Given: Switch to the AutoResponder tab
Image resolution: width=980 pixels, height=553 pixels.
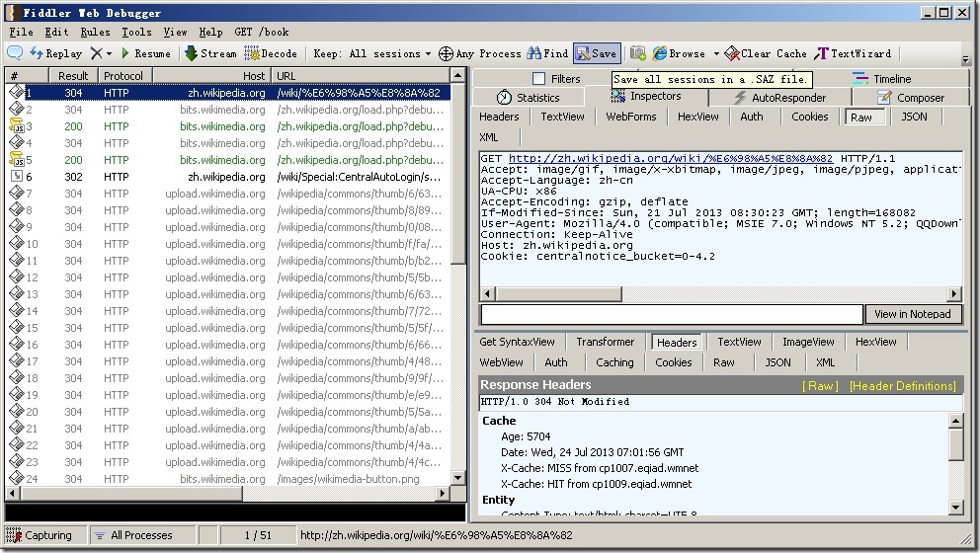Looking at the screenshot, I should tap(779, 98).
